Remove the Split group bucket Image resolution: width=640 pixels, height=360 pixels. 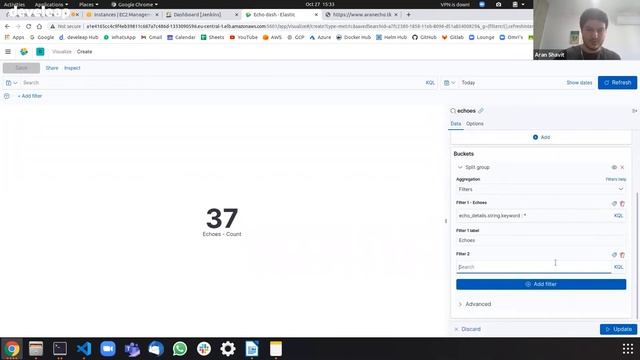(622, 167)
